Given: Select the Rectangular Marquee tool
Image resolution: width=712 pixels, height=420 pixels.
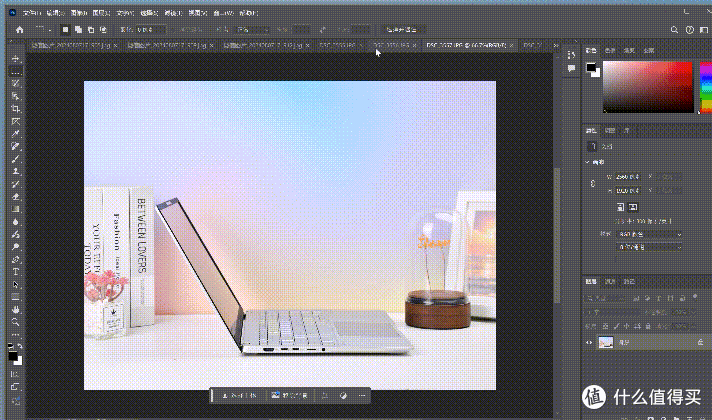Looking at the screenshot, I should [x=15, y=71].
